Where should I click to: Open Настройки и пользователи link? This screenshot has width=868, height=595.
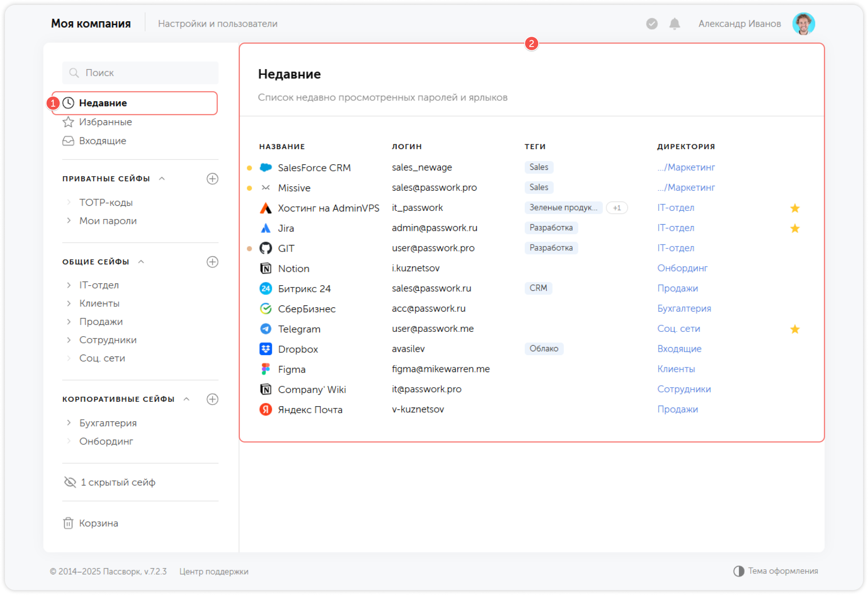(217, 24)
